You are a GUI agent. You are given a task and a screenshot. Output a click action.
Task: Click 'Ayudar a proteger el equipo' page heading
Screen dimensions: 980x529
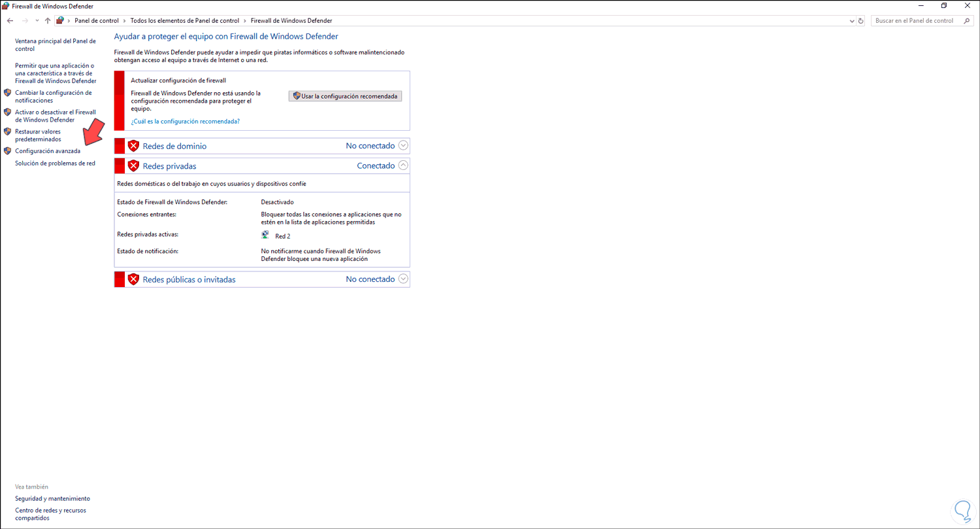(226, 37)
